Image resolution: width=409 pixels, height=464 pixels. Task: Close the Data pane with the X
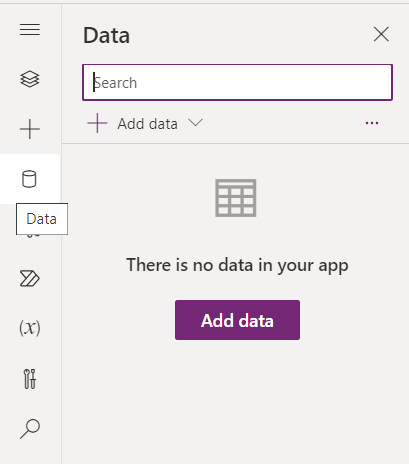pyautogui.click(x=381, y=34)
